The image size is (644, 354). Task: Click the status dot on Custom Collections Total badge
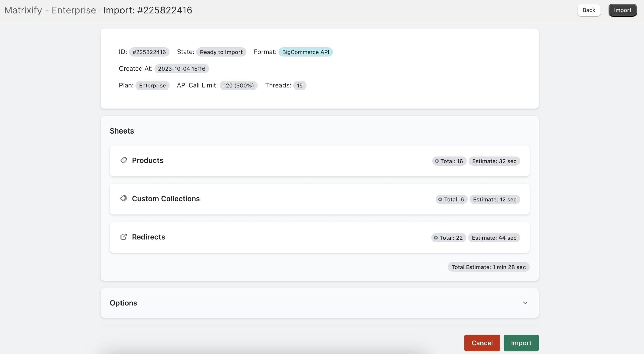(x=440, y=199)
